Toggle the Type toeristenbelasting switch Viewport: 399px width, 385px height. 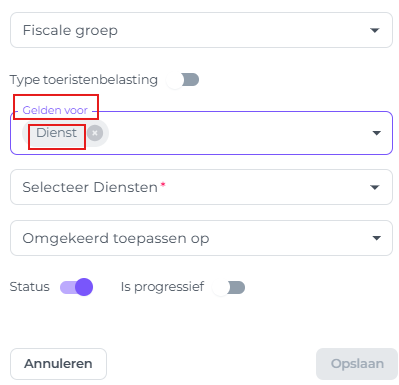coord(183,80)
